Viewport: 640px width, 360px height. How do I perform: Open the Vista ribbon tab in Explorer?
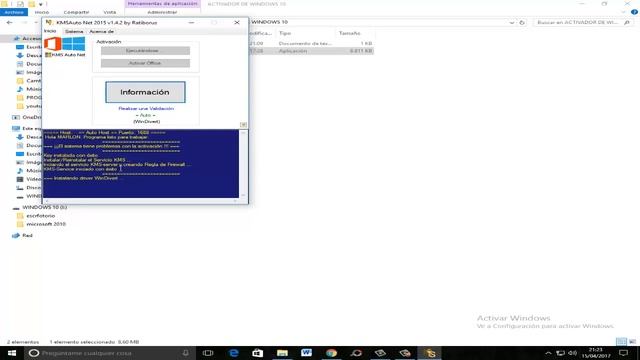110,12
